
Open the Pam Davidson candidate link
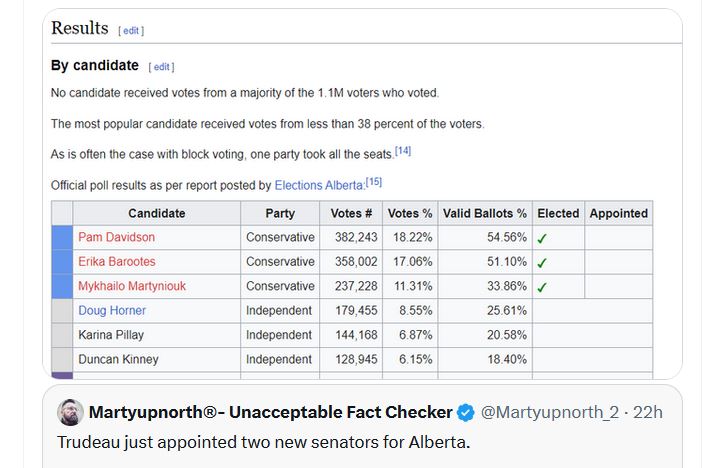116,238
